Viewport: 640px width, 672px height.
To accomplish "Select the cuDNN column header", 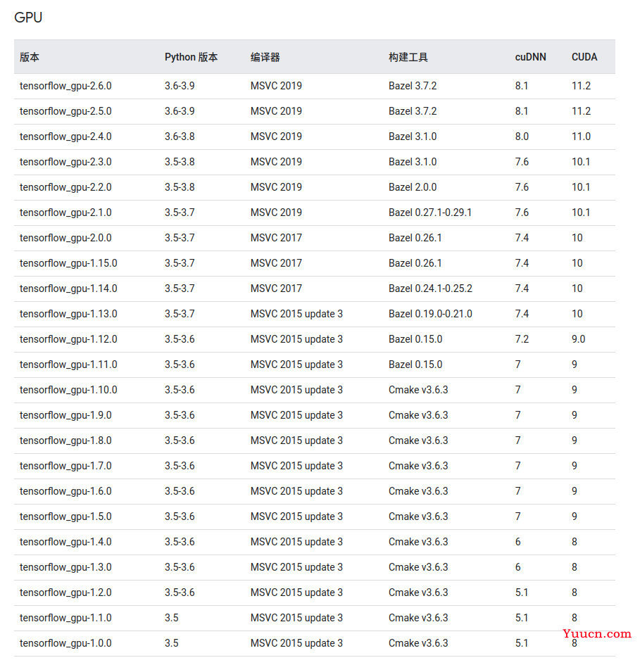I will (x=531, y=57).
